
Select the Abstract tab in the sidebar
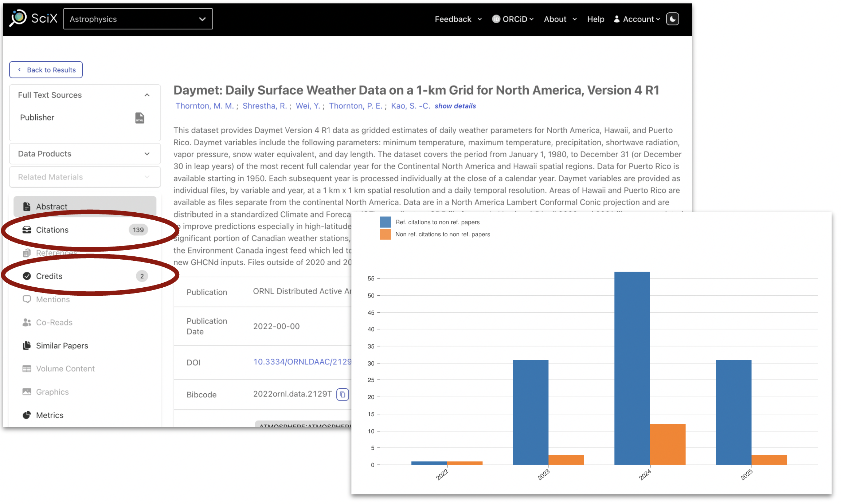(x=52, y=206)
